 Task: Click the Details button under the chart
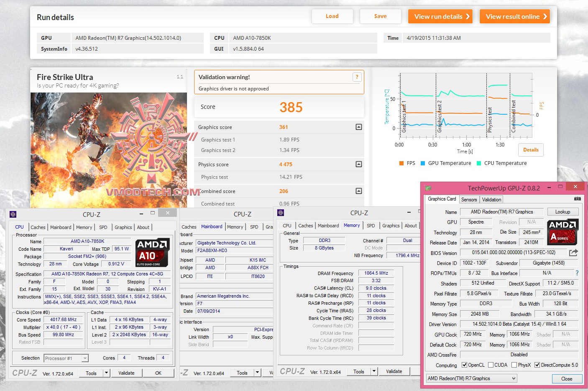tap(531, 150)
